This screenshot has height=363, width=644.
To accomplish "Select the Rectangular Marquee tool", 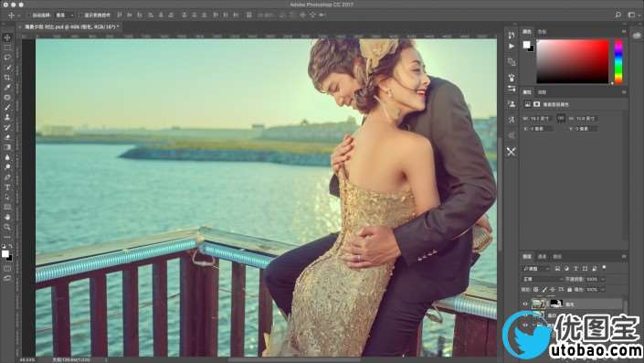I will coord(7,48).
